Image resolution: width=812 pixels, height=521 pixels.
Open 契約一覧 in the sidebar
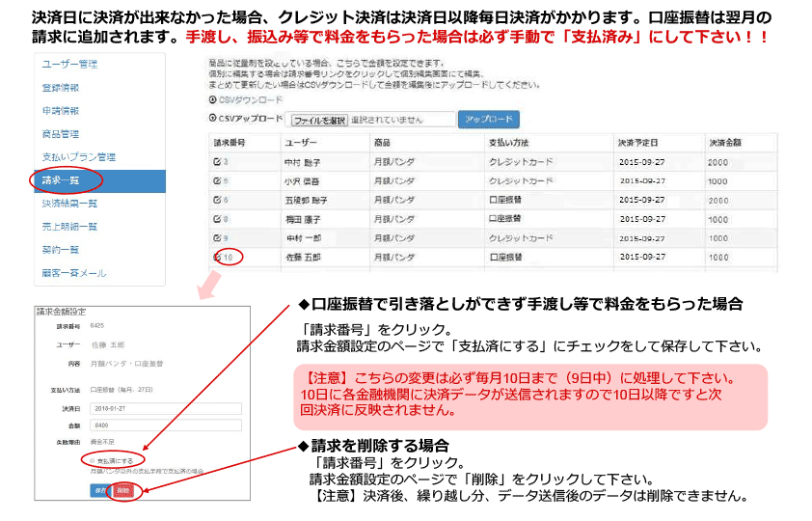61,250
